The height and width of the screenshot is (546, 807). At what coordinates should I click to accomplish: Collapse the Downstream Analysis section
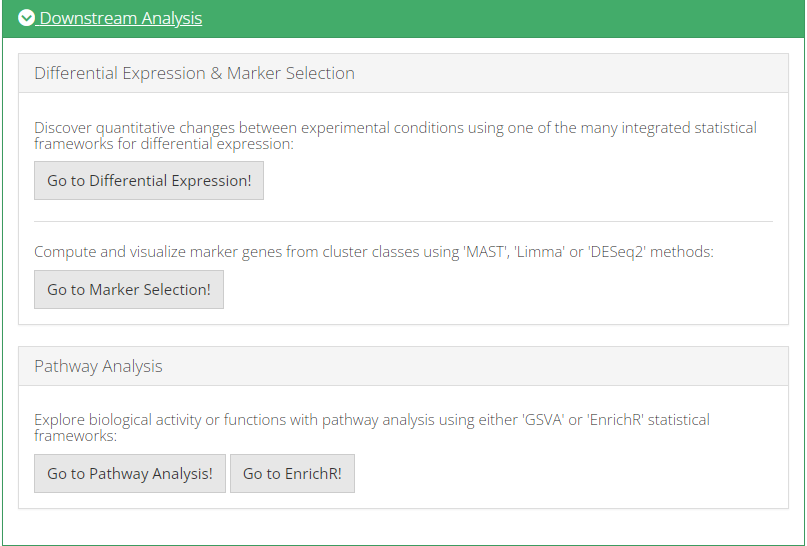(x=120, y=18)
